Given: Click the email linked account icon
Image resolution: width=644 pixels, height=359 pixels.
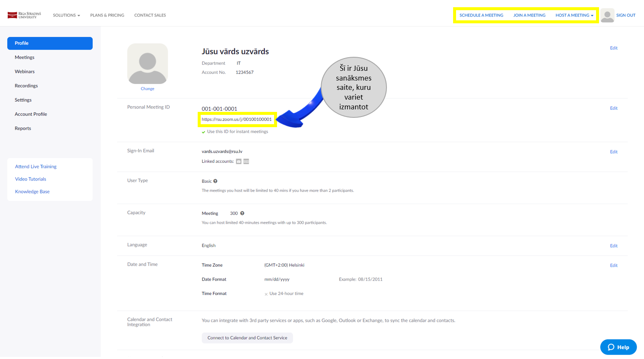Looking at the screenshot, I should point(239,161).
